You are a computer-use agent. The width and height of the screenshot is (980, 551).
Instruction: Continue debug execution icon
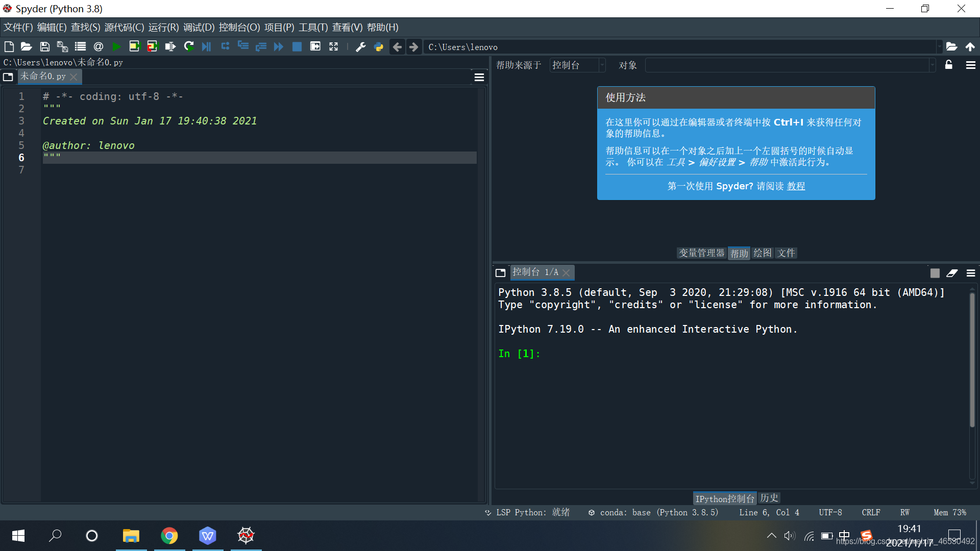279,46
